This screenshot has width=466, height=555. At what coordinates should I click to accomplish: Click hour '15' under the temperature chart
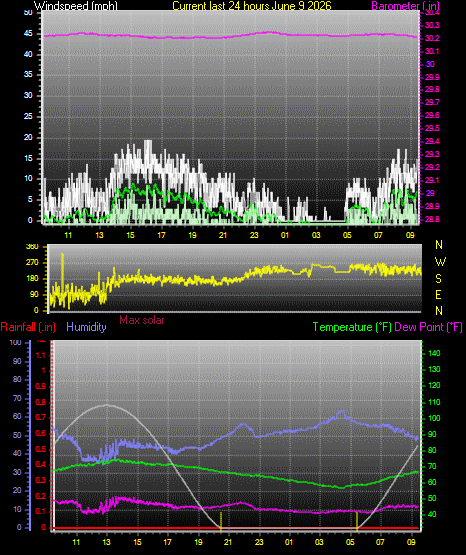coord(137,542)
